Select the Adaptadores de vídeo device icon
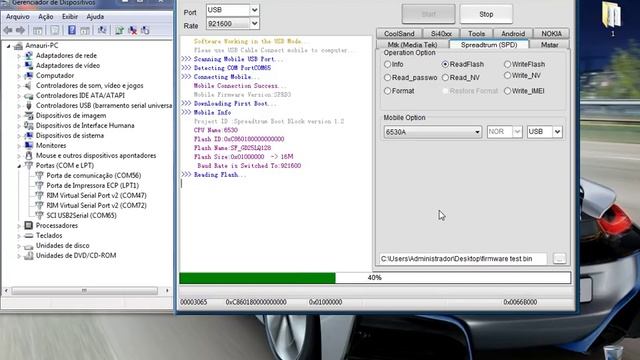 pos(29,65)
